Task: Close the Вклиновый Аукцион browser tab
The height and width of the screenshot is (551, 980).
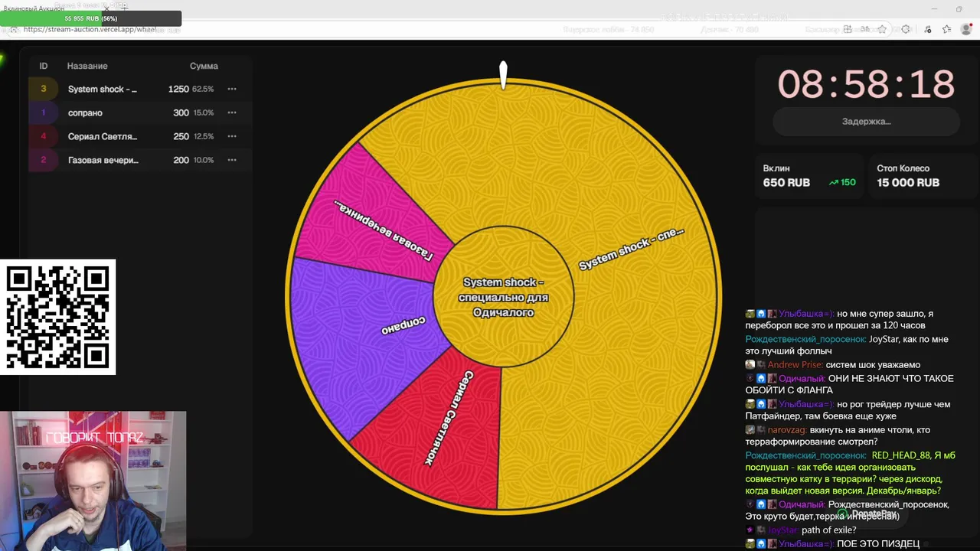Action: 106,8
